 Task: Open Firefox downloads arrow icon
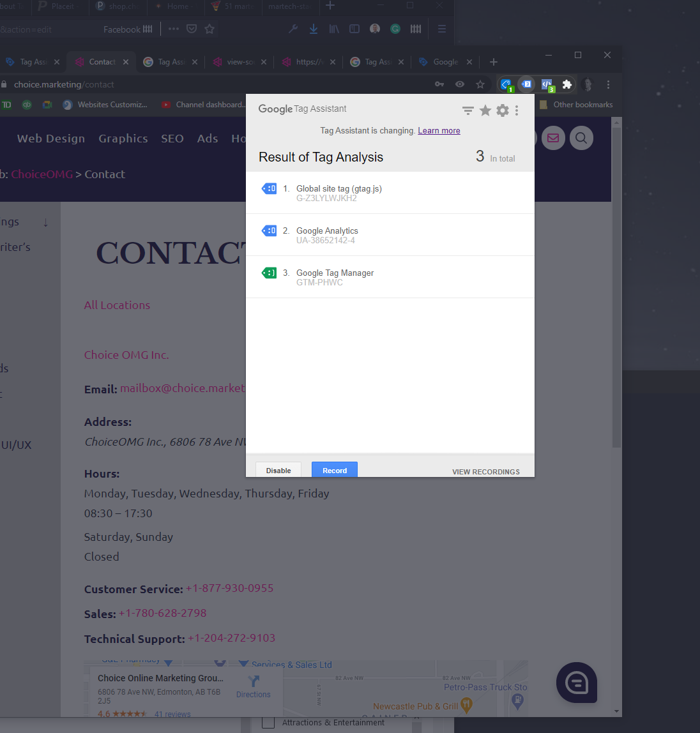(314, 29)
